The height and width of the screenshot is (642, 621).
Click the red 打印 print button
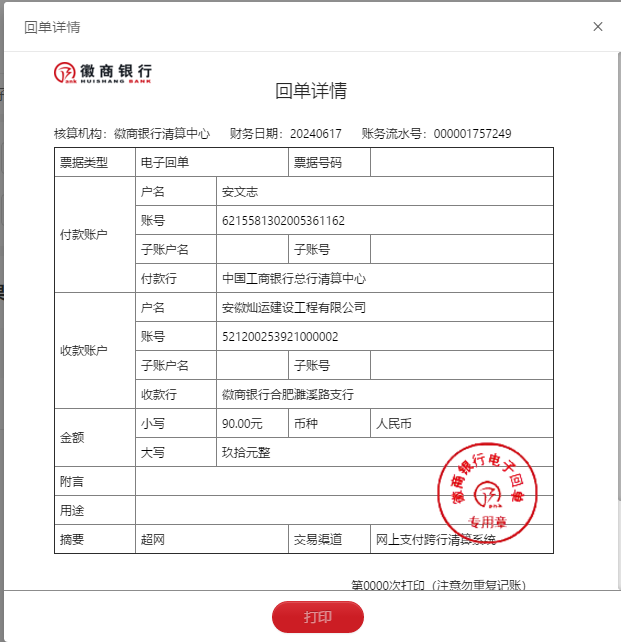pos(317,617)
